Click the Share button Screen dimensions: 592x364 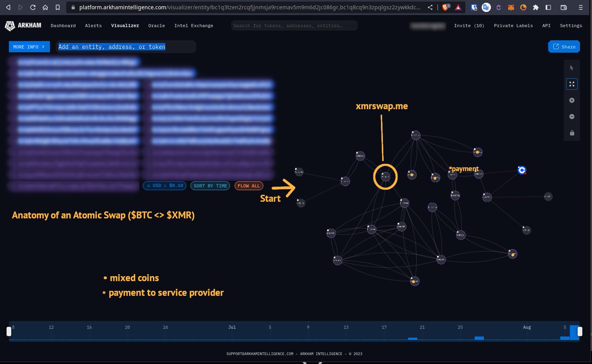[564, 46]
